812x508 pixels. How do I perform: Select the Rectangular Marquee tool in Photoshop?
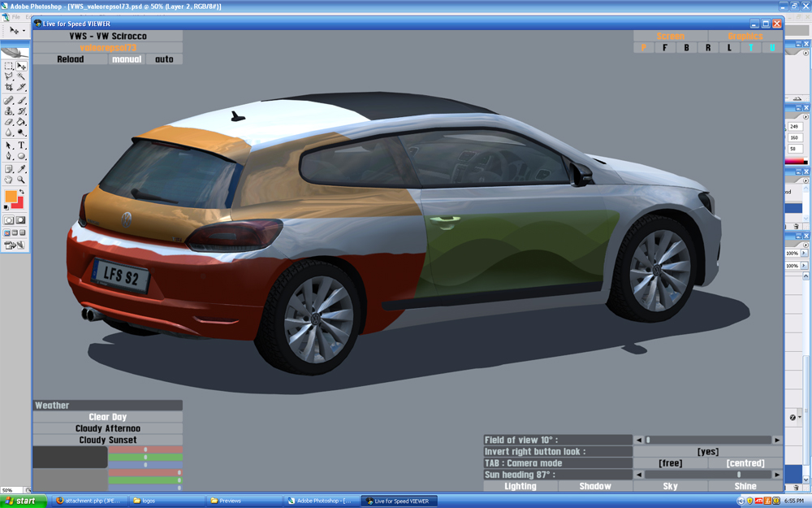(9, 67)
